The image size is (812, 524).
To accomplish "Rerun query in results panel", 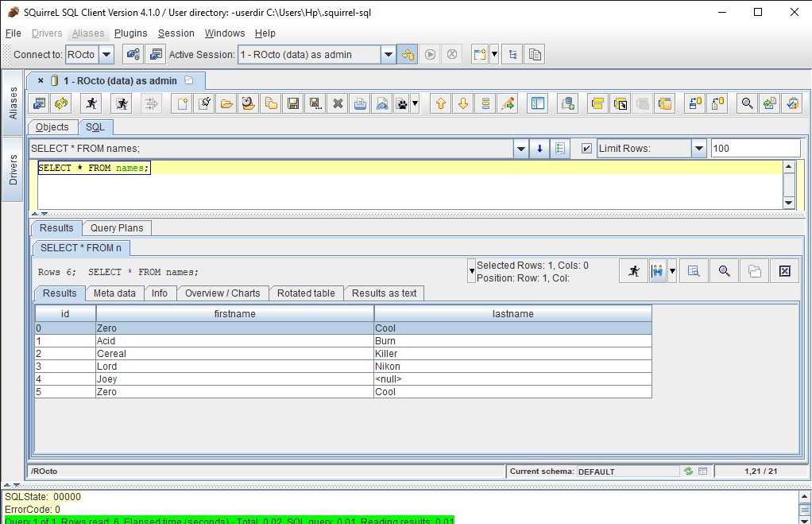I will [633, 271].
